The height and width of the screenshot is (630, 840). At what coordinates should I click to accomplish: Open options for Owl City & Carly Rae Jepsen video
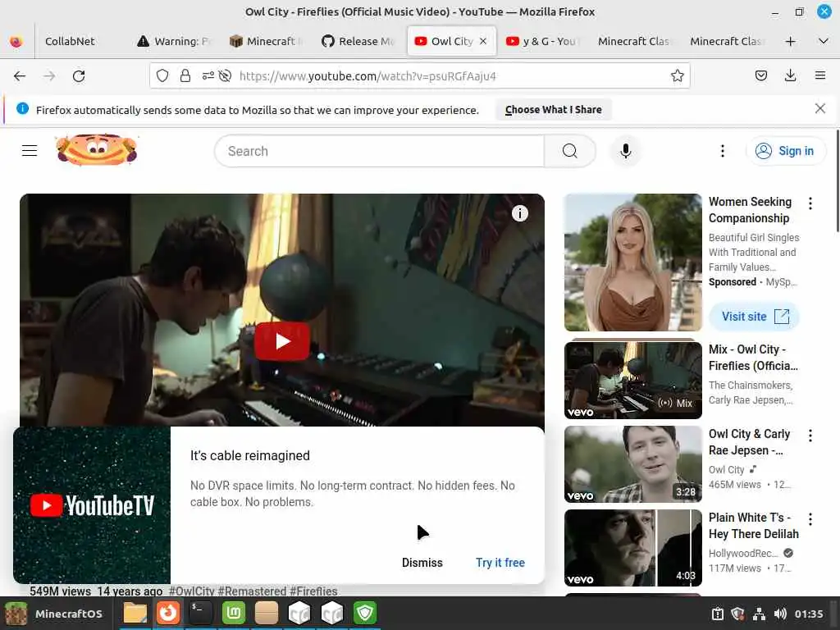pyautogui.click(x=810, y=436)
